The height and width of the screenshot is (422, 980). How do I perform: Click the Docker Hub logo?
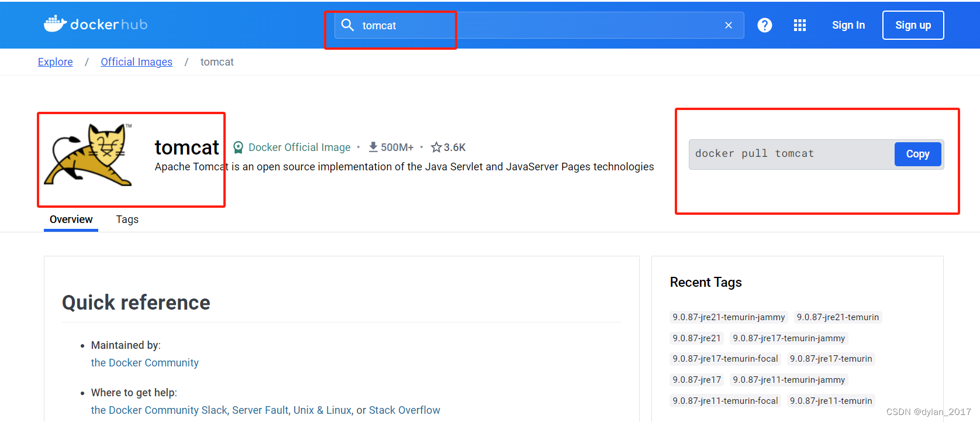click(x=96, y=25)
